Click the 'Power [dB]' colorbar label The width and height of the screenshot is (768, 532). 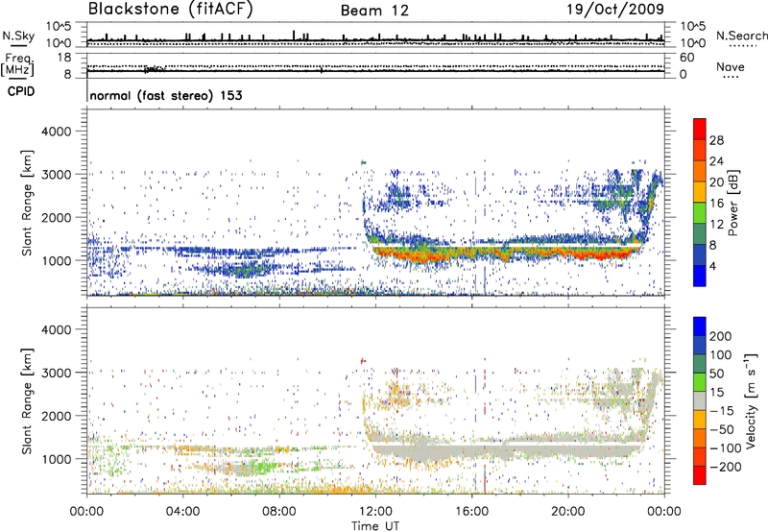[733, 203]
